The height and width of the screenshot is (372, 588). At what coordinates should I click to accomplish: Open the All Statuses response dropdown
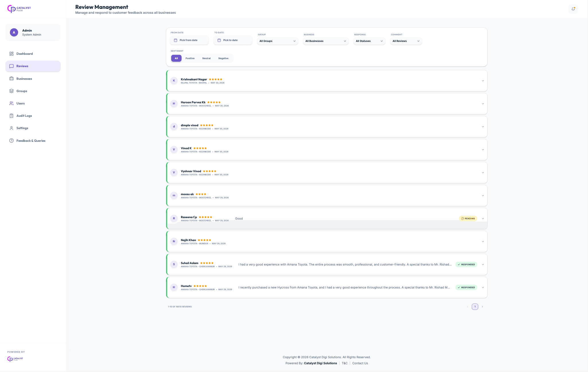coord(369,41)
